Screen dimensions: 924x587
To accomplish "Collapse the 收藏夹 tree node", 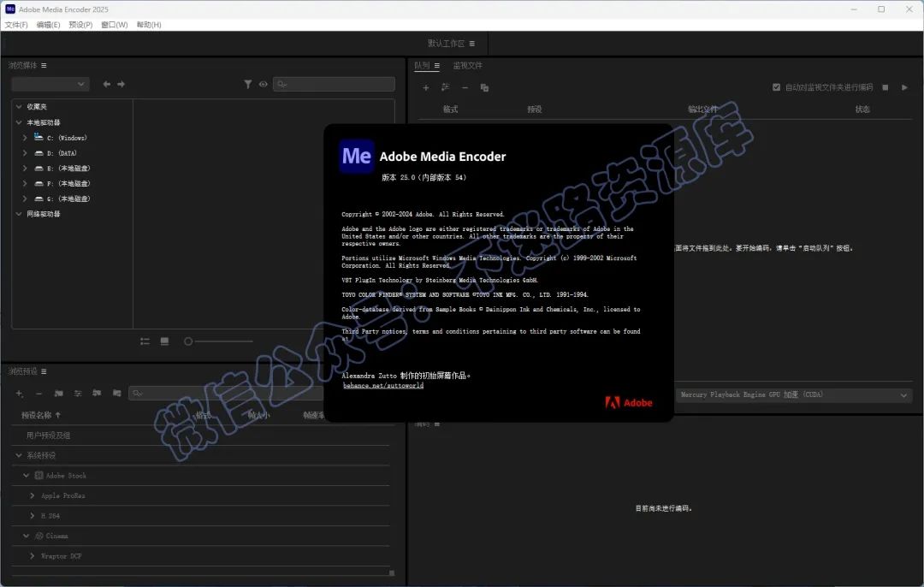I will 19,107.
